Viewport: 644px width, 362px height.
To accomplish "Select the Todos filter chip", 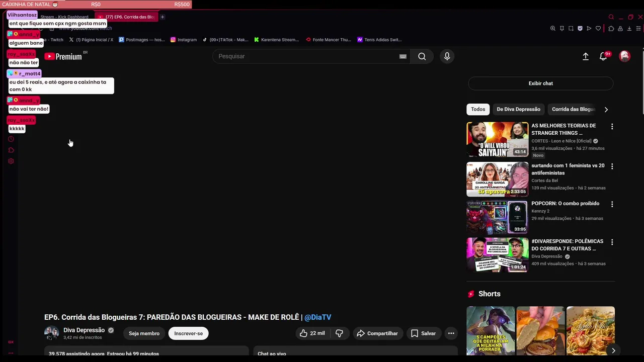I will coord(478,109).
